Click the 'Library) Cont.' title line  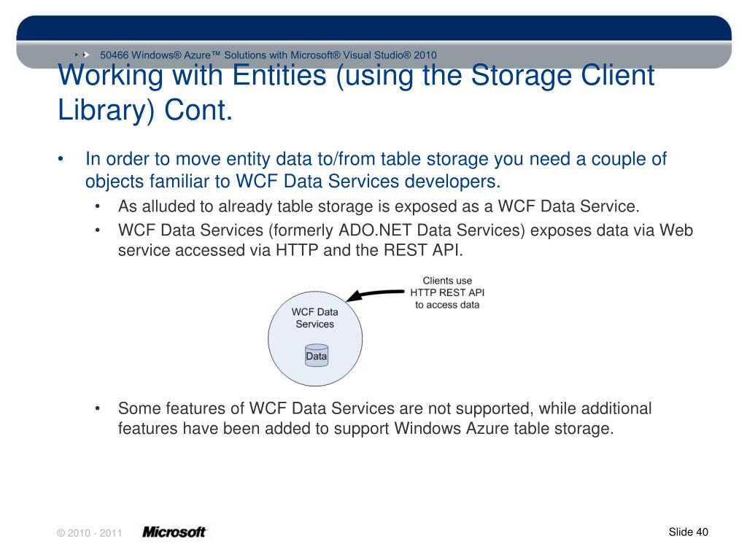145,111
